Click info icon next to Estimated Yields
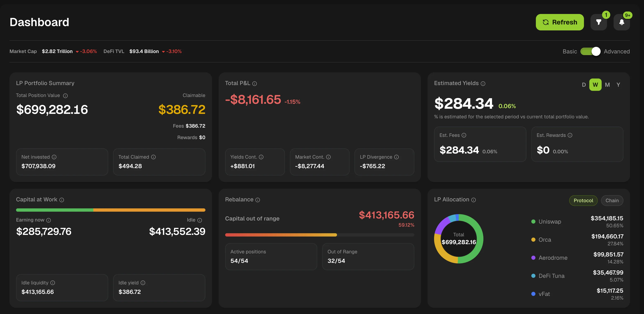Viewport: 644px width, 314px height. pos(483,83)
